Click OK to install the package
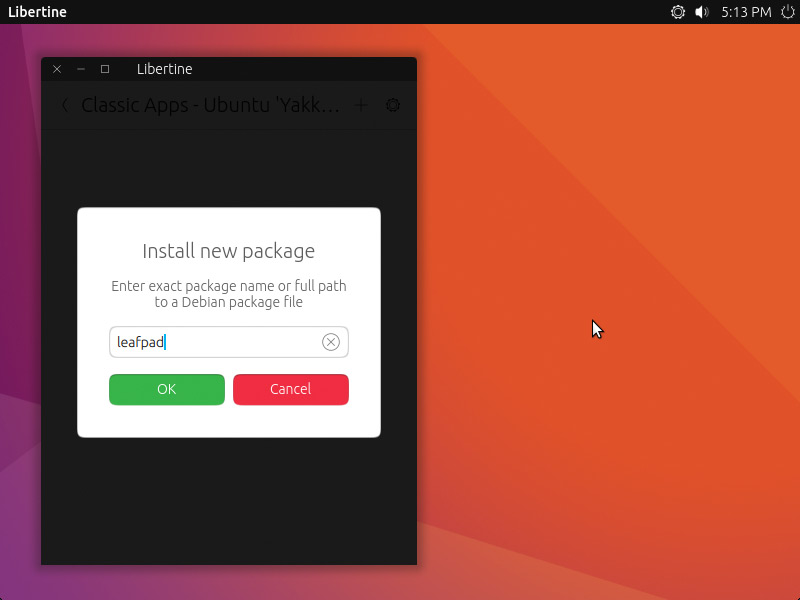The width and height of the screenshot is (800, 600). [x=166, y=389]
